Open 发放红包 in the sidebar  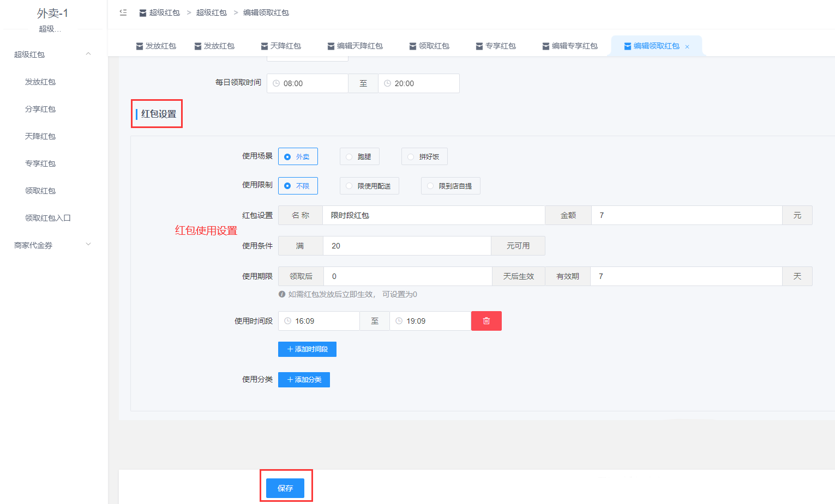tap(40, 82)
